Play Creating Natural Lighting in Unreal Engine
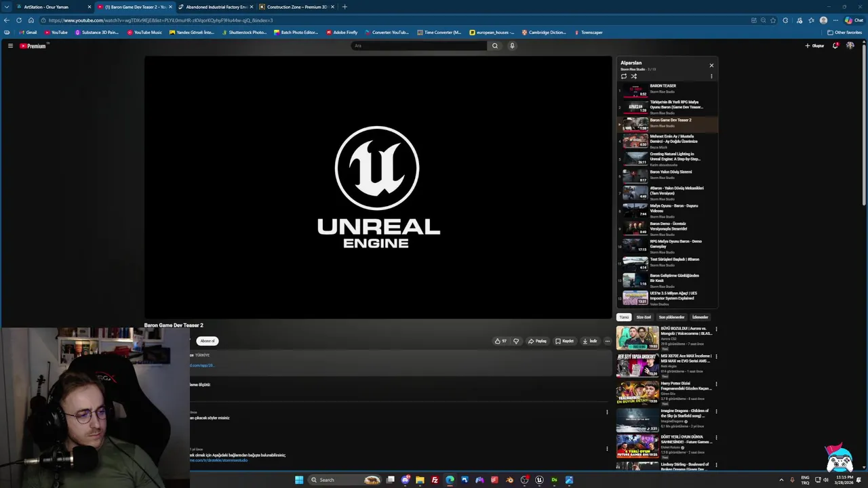The image size is (868, 488). [x=667, y=159]
